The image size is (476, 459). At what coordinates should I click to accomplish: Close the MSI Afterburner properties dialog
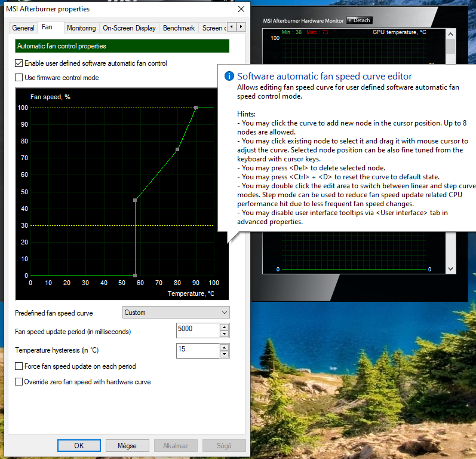tap(241, 9)
